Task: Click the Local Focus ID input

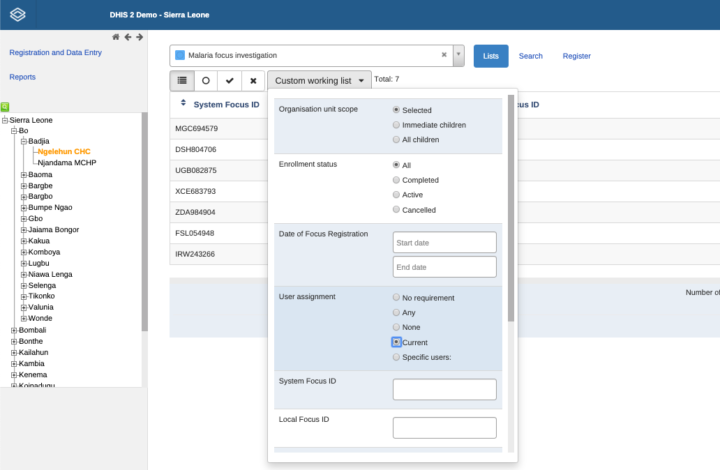Action: pos(444,428)
